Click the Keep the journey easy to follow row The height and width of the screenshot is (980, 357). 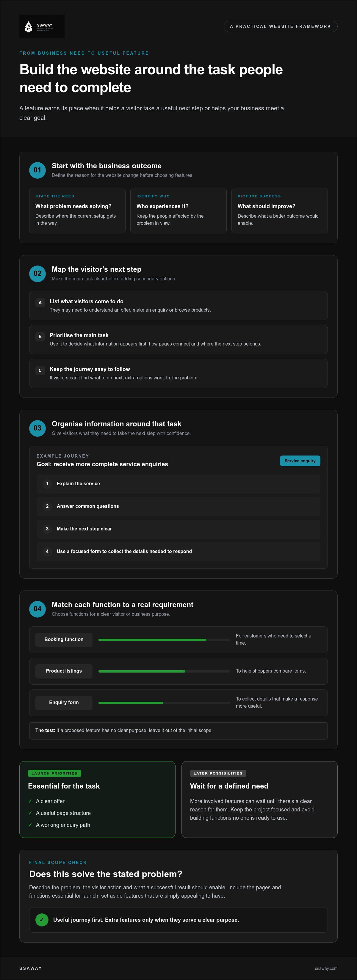[x=178, y=373]
